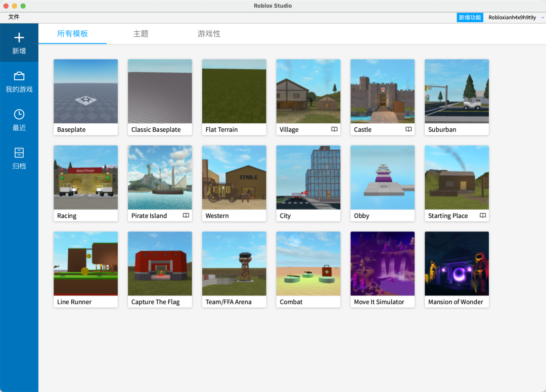Select the Suburban template thumbnail
546x392 pixels.
(x=457, y=91)
